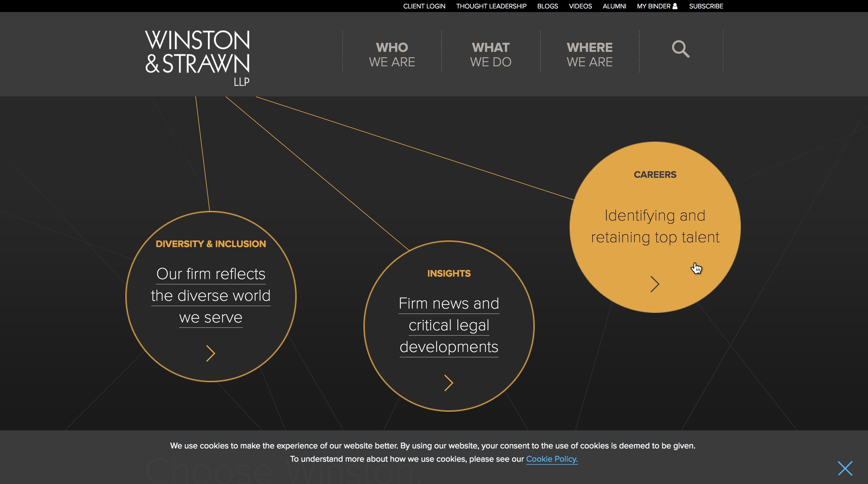The width and height of the screenshot is (868, 484).
Task: Open the search magnifier icon
Action: [x=681, y=49]
